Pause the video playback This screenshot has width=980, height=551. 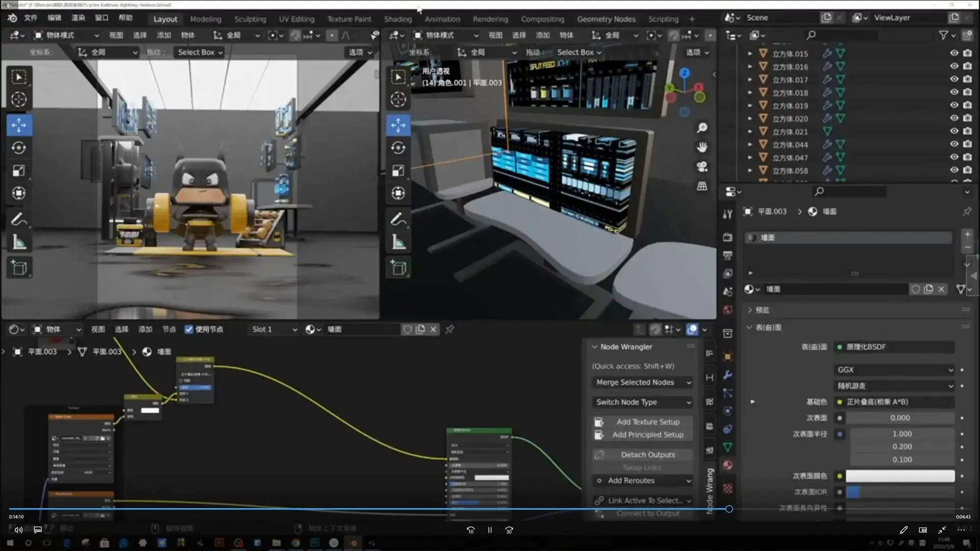[x=489, y=530]
